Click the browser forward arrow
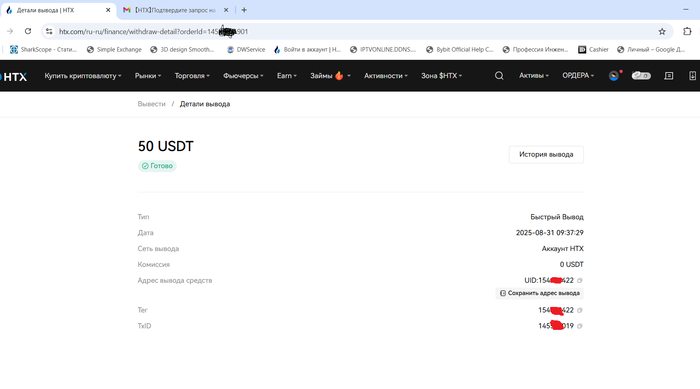 coord(10,31)
